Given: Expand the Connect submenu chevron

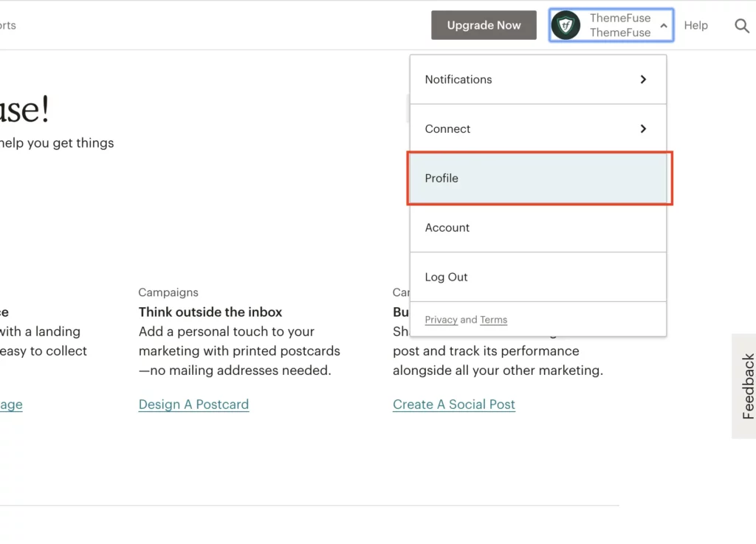Looking at the screenshot, I should pyautogui.click(x=642, y=128).
